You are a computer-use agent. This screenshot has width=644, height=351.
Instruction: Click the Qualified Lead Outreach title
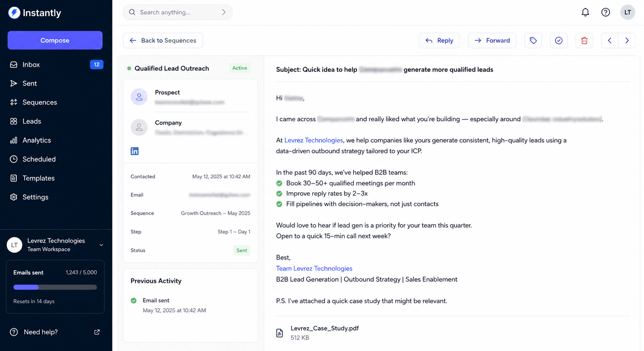[x=172, y=68]
